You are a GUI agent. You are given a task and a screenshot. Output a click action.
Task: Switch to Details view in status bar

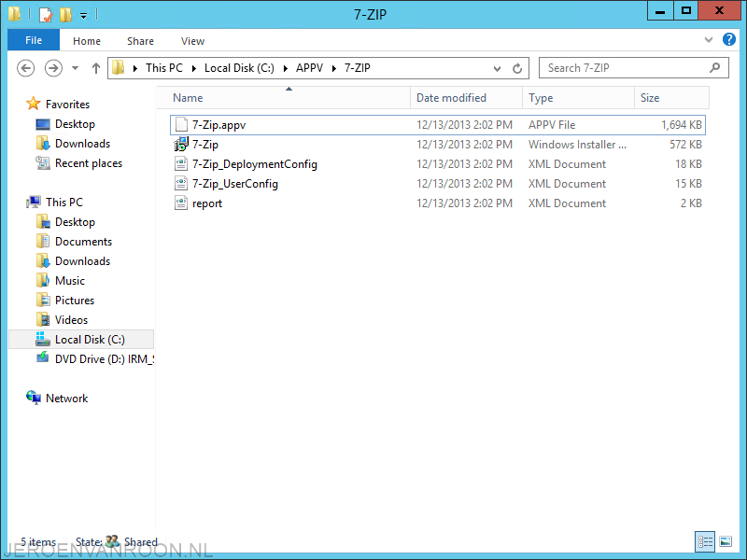(705, 541)
